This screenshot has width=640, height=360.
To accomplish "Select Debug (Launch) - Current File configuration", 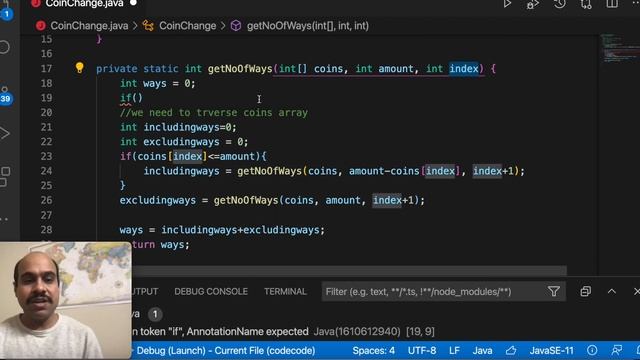I will pyautogui.click(x=225, y=351).
